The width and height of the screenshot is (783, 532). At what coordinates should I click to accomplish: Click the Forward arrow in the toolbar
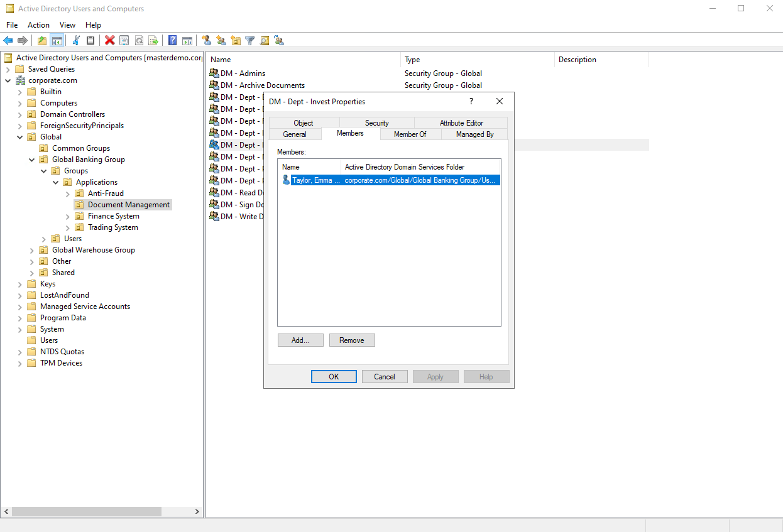click(x=23, y=41)
